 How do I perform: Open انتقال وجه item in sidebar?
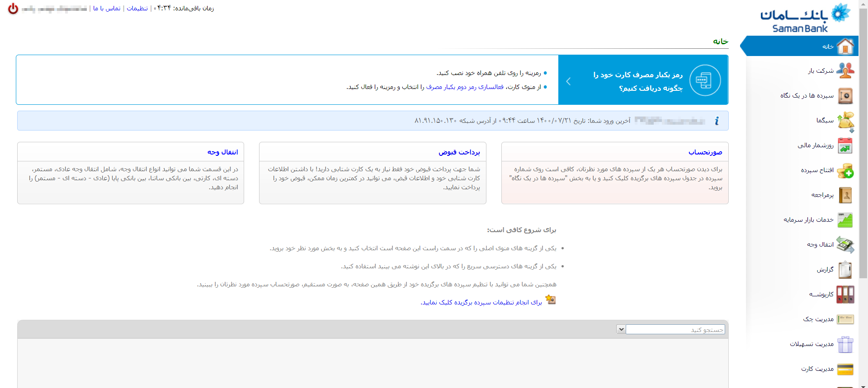[821, 245]
